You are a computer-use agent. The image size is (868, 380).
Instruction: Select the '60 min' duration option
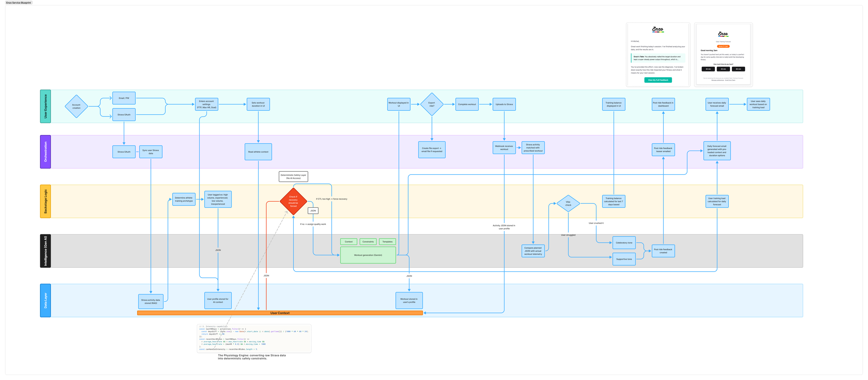738,69
